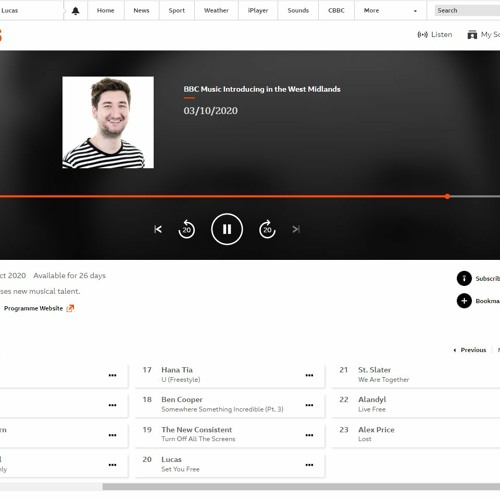The height and width of the screenshot is (500, 500).
Task: Click the Subscribe icon button
Action: [464, 278]
